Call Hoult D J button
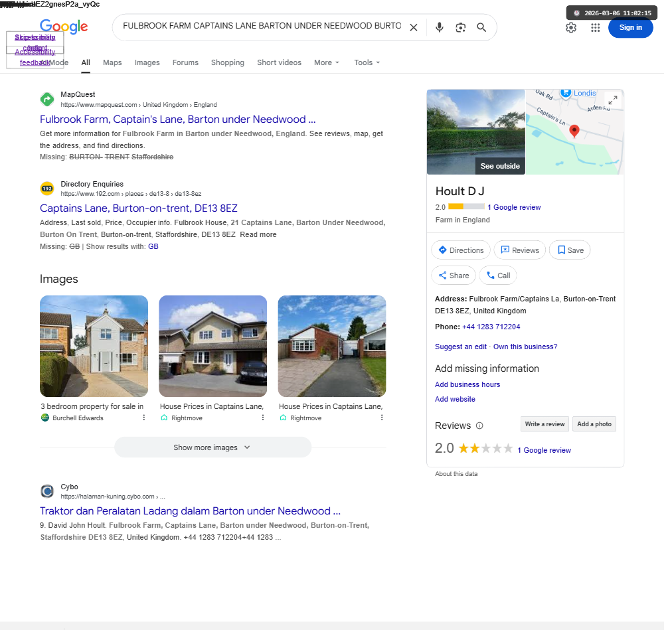 coord(497,276)
